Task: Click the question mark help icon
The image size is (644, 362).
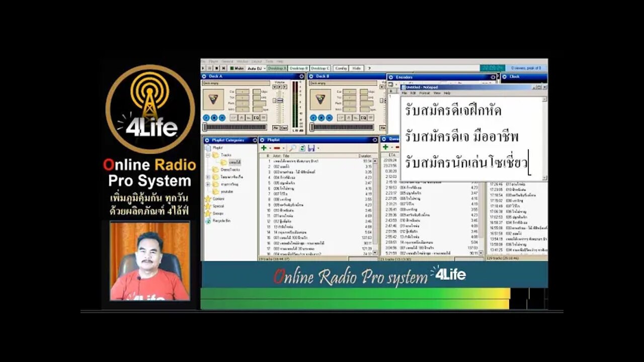Action: [x=369, y=68]
